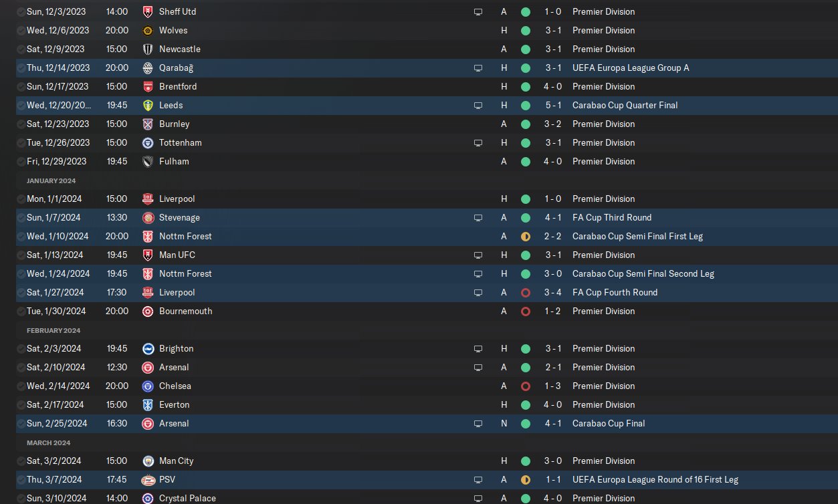838x504 pixels.
Task: Collapse the FEBRUARY 2024 month section
Action: pos(53,330)
